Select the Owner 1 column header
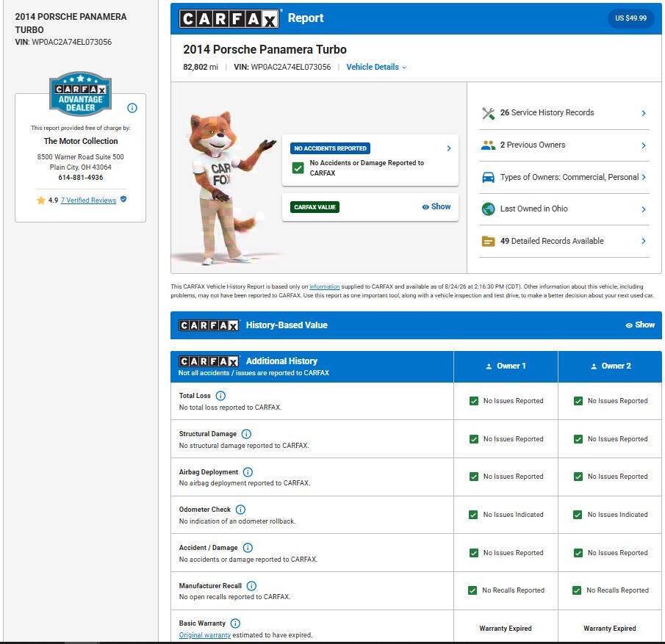Image resolution: width=665 pixels, height=644 pixels. [506, 366]
